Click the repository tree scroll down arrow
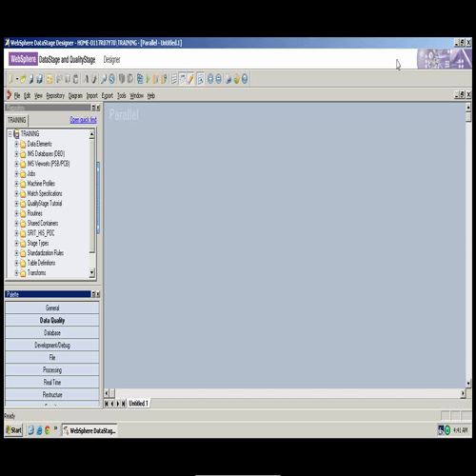476x476 pixels. tap(91, 272)
